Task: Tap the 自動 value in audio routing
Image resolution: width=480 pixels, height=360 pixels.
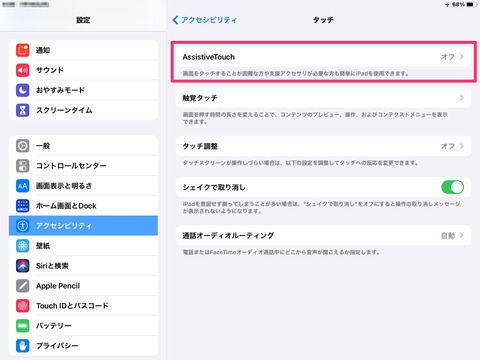Action: pos(448,235)
